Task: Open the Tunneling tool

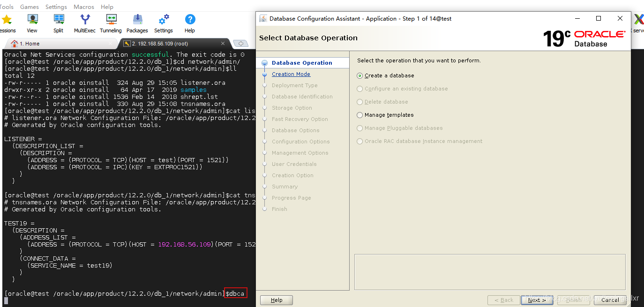Action: pos(111,23)
